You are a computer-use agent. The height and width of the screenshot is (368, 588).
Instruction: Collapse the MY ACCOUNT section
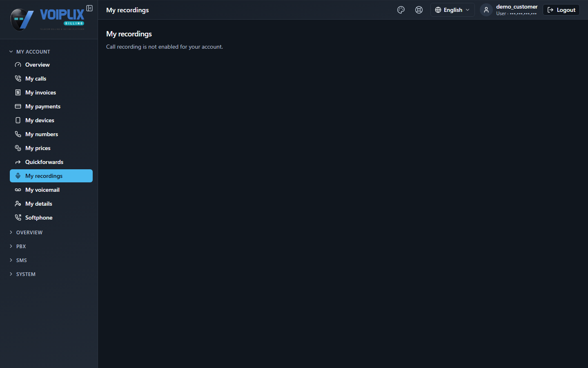click(29, 52)
